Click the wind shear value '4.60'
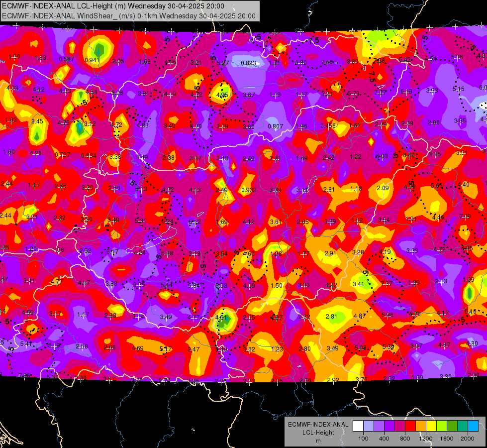The image size is (487, 448). pos(248,254)
